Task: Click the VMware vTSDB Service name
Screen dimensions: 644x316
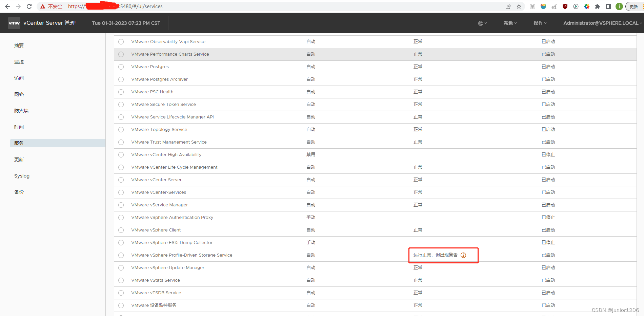Action: coord(156,293)
